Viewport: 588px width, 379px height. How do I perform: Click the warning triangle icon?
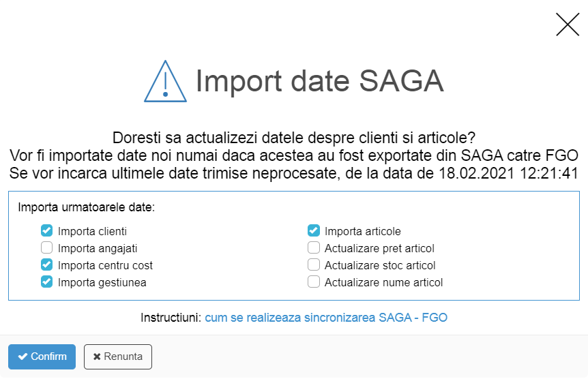[x=165, y=82]
